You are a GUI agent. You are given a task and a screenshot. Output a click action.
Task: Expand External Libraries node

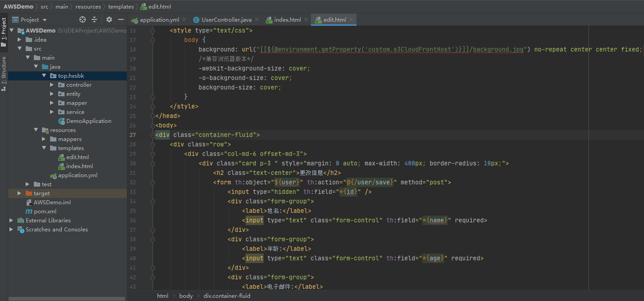pyautogui.click(x=11, y=221)
